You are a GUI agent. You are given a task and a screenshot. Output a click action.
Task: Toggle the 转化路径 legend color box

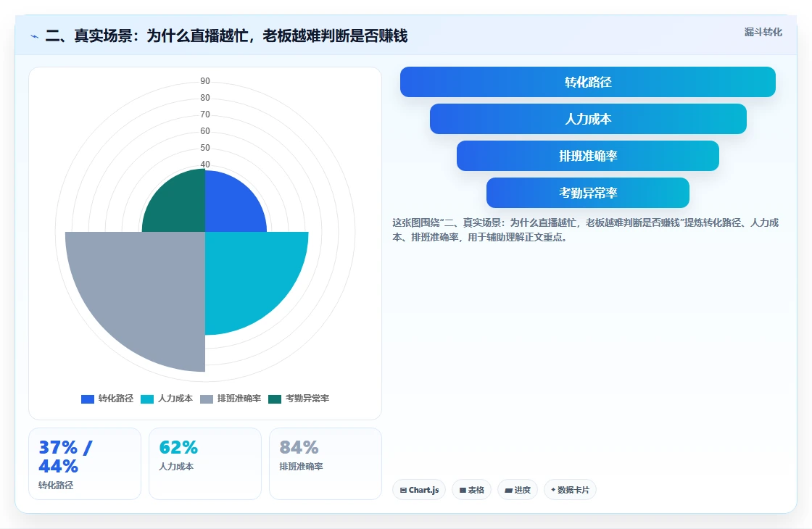[x=88, y=399]
